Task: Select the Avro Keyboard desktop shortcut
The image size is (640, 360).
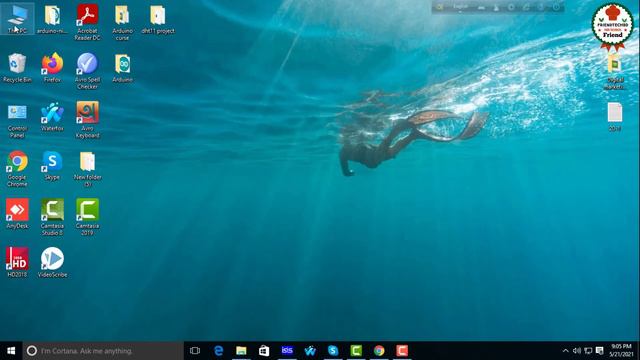Action: (87, 120)
